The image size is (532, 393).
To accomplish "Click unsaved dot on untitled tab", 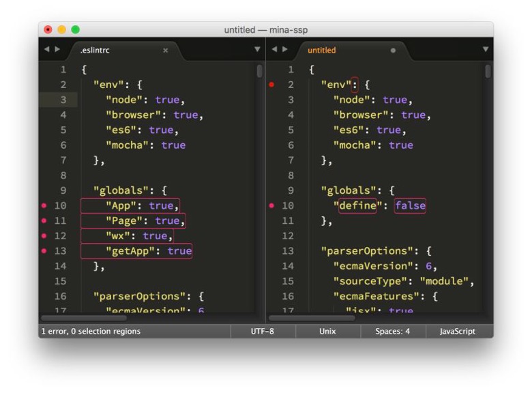I will pos(393,50).
